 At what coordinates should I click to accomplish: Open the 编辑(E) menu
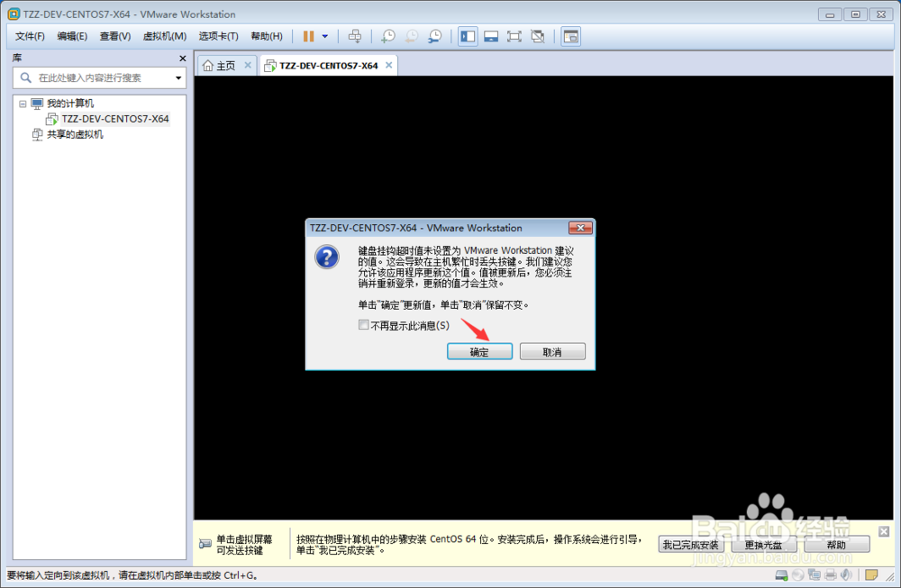(x=72, y=37)
